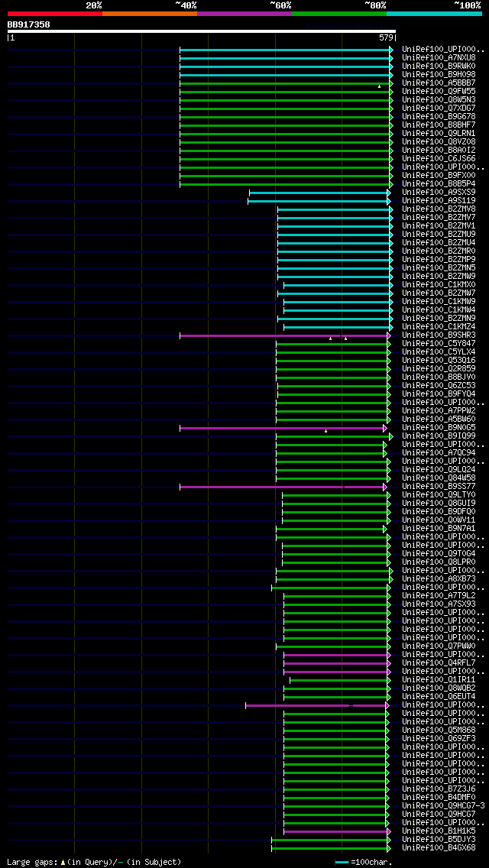Screen dimensions: 489x868
Task: Open hit UniRef100_B5DJY3
Action: click(439, 839)
